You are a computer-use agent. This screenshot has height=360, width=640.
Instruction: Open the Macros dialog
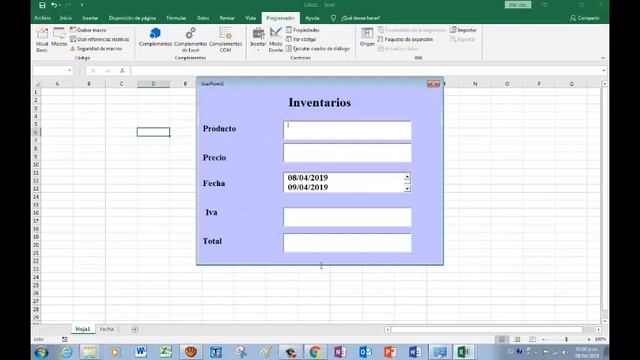coord(59,37)
